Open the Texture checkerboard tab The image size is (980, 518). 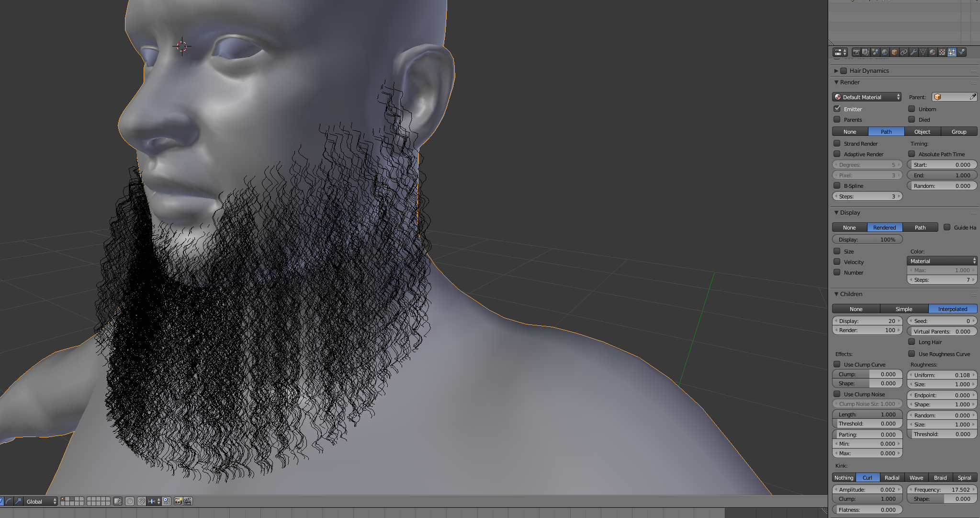942,52
